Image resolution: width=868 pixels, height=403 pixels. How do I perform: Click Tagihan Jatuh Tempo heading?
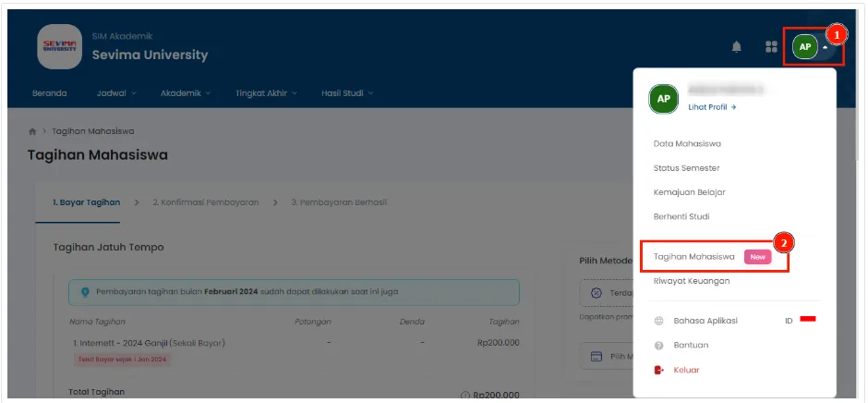click(x=109, y=247)
